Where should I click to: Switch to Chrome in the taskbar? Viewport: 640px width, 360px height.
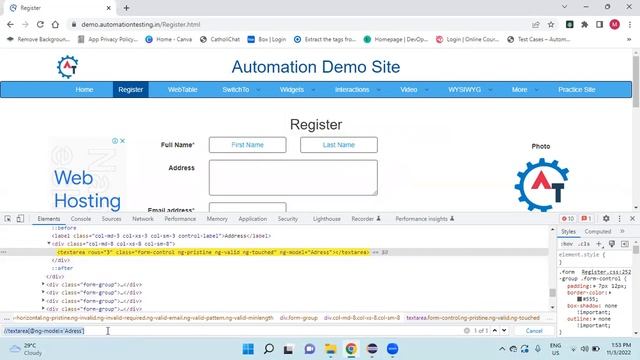tap(351, 349)
